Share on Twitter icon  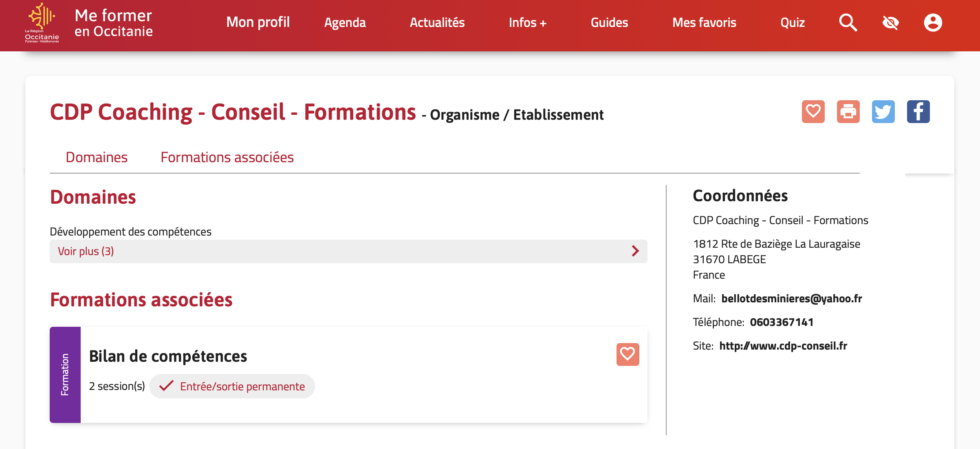[883, 112]
